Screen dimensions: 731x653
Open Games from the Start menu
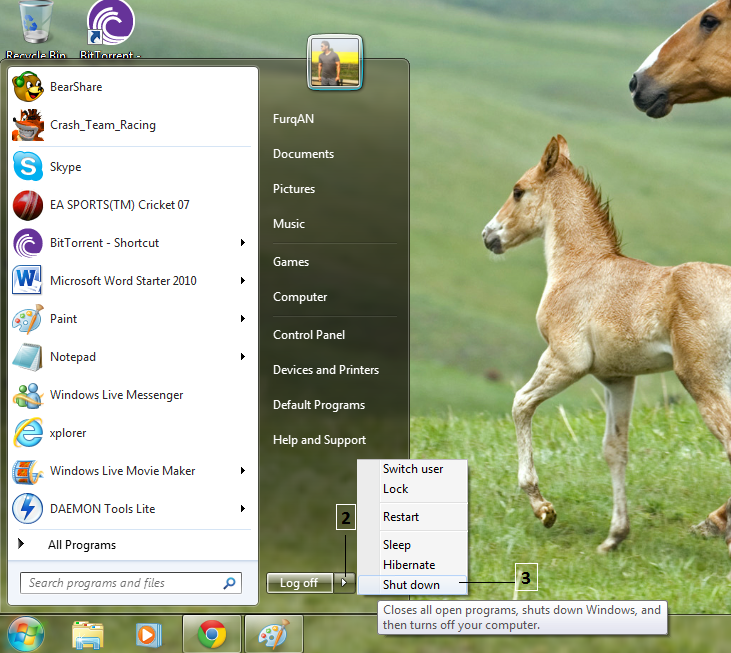[291, 262]
